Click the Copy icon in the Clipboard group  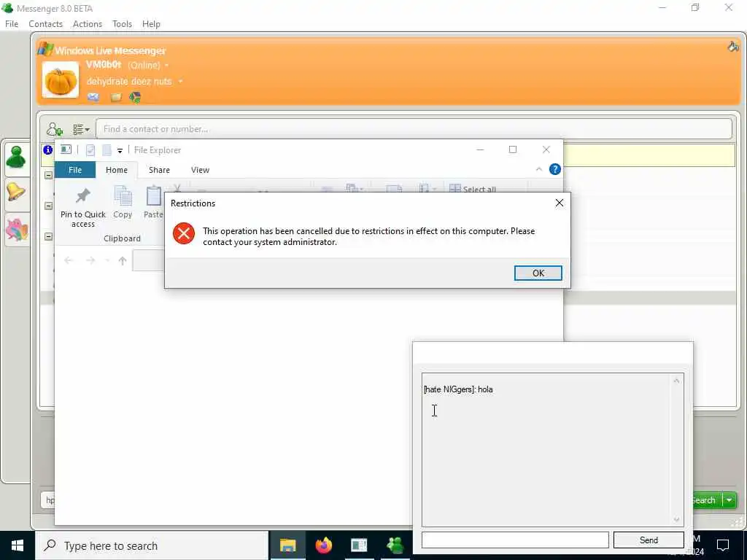coord(123,203)
